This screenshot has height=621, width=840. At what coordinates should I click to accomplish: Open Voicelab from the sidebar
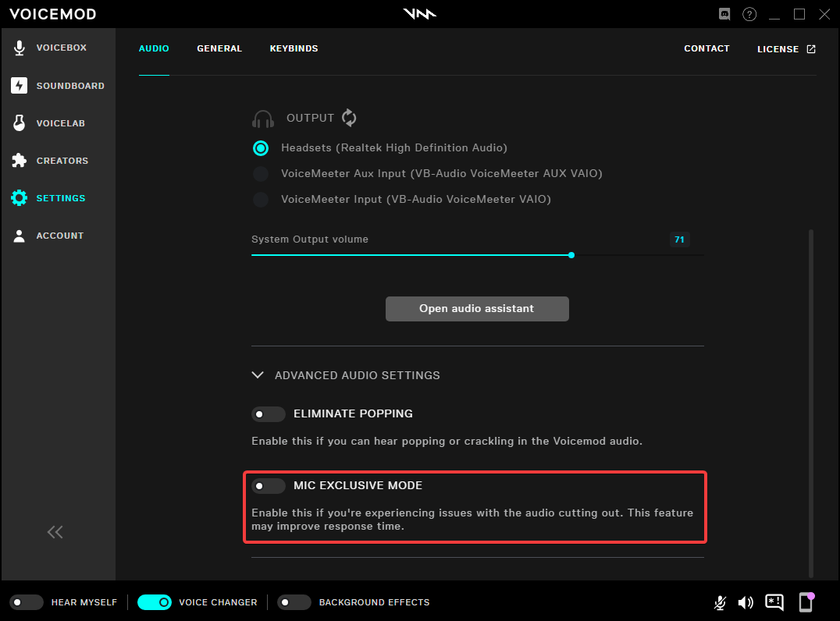(x=59, y=122)
